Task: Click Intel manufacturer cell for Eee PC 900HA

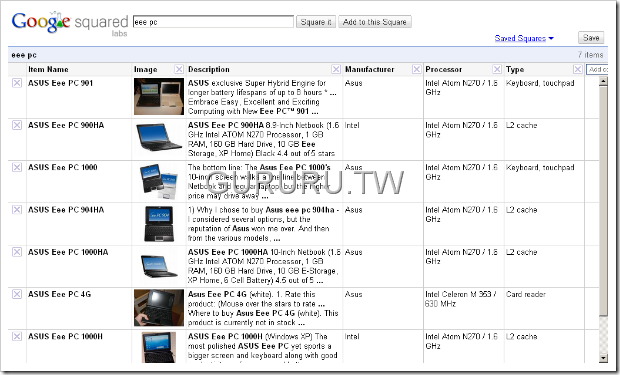Action: click(352, 125)
